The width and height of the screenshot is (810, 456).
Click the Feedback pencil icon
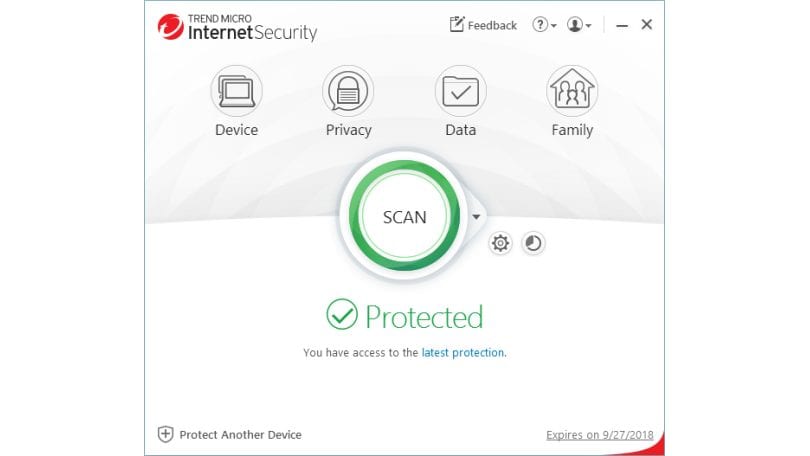click(x=457, y=24)
